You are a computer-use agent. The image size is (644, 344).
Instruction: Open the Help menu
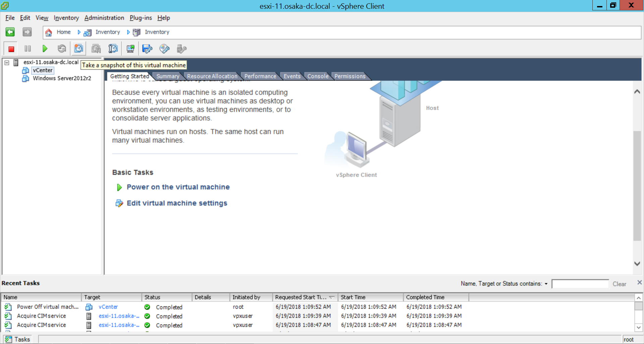[x=164, y=18]
